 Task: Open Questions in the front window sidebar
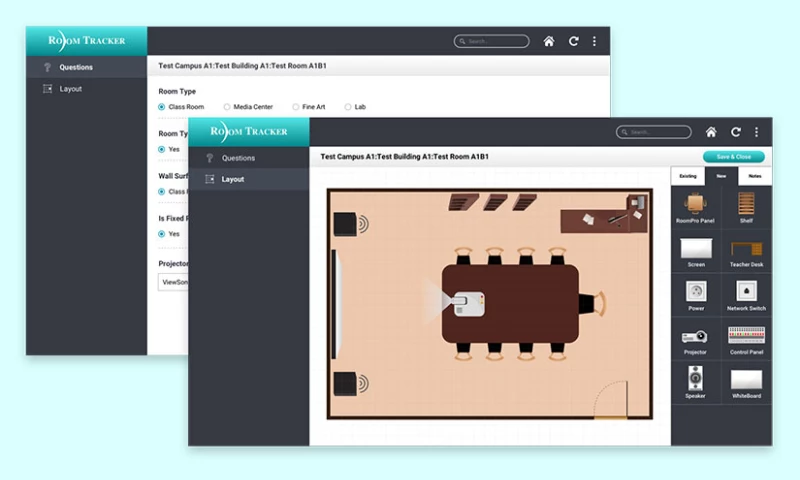pos(238,158)
